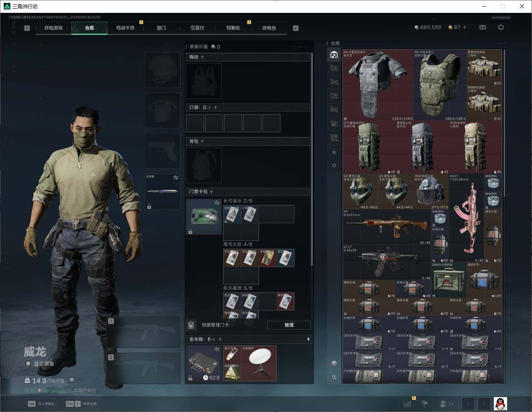Viewport: 532px width, 412px height.
Task: Open the flag icon in bottom bar
Action: (x=425, y=403)
